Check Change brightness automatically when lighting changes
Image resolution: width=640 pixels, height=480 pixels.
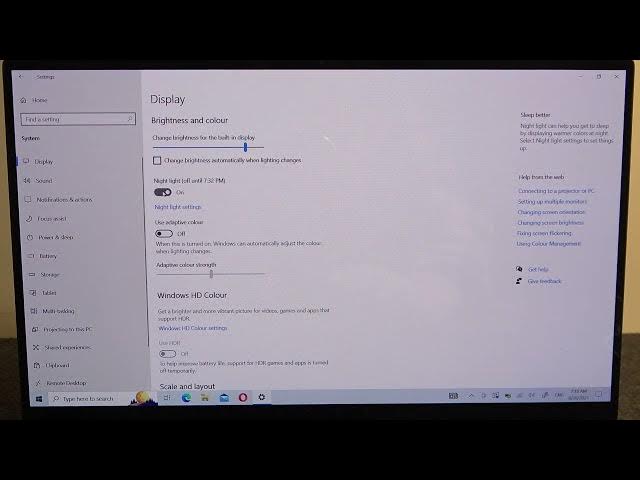(157, 160)
